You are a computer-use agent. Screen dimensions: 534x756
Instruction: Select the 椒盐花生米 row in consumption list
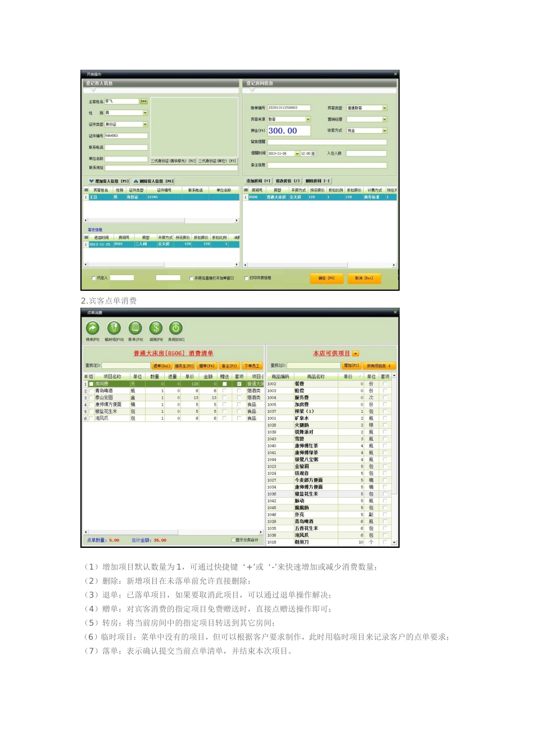click(174, 411)
